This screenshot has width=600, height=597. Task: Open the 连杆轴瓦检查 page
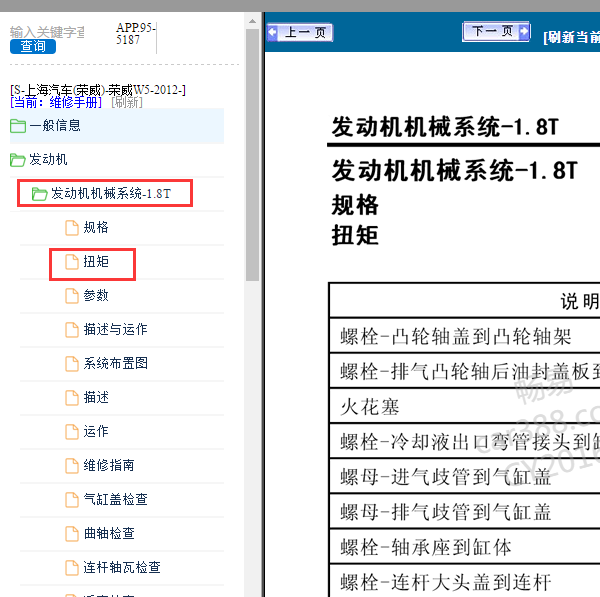[x=122, y=568]
